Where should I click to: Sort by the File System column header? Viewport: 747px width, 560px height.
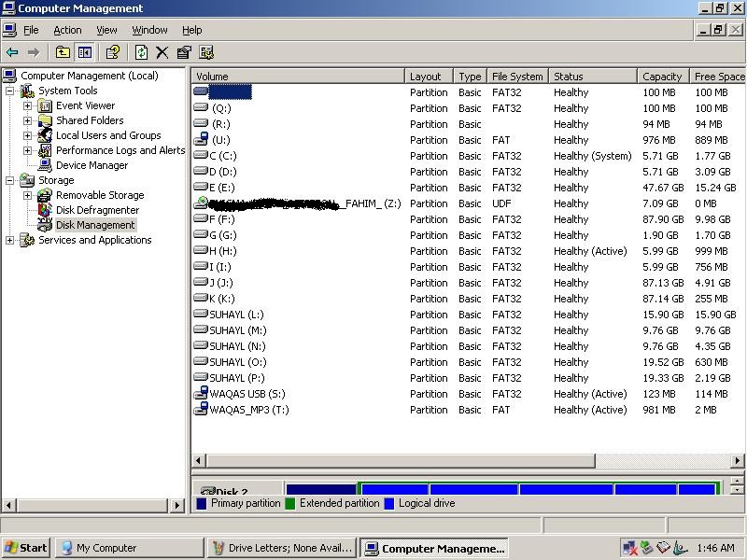click(517, 77)
